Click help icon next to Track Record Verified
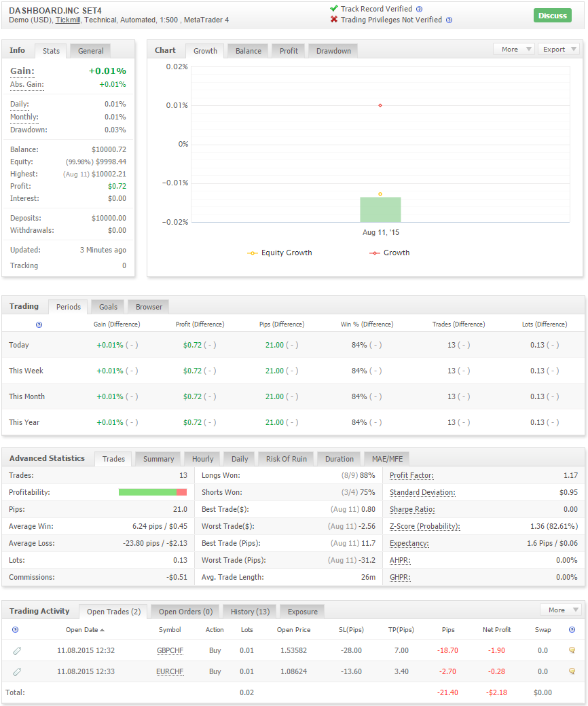 (419, 9)
